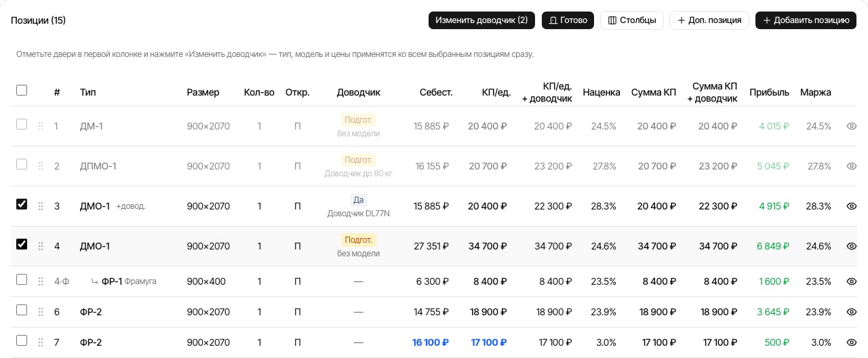Click the profit value «500 ₽»
Viewport: 868px width, 358px height.
coord(777,342)
